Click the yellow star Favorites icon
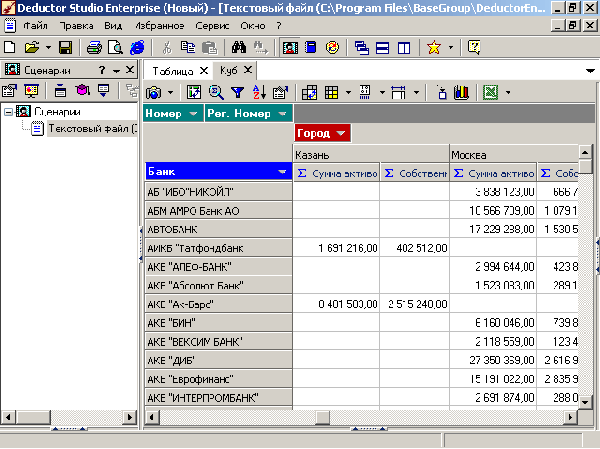The width and height of the screenshot is (600, 449). (x=433, y=47)
